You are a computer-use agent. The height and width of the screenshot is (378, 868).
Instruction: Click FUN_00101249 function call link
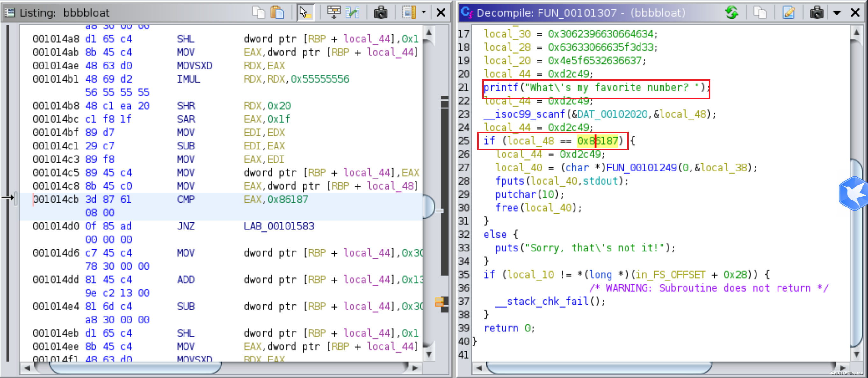pos(641,167)
